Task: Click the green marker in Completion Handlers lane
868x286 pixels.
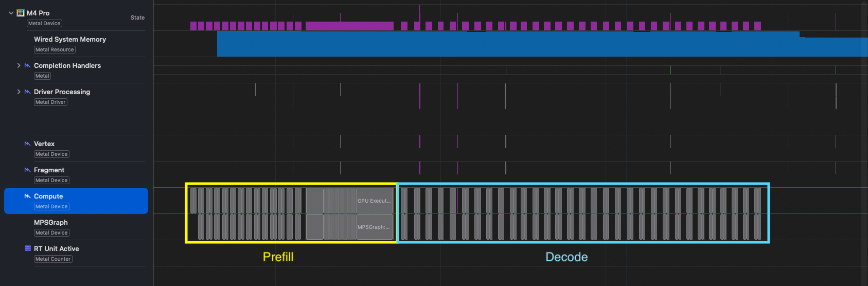Action: click(836, 70)
